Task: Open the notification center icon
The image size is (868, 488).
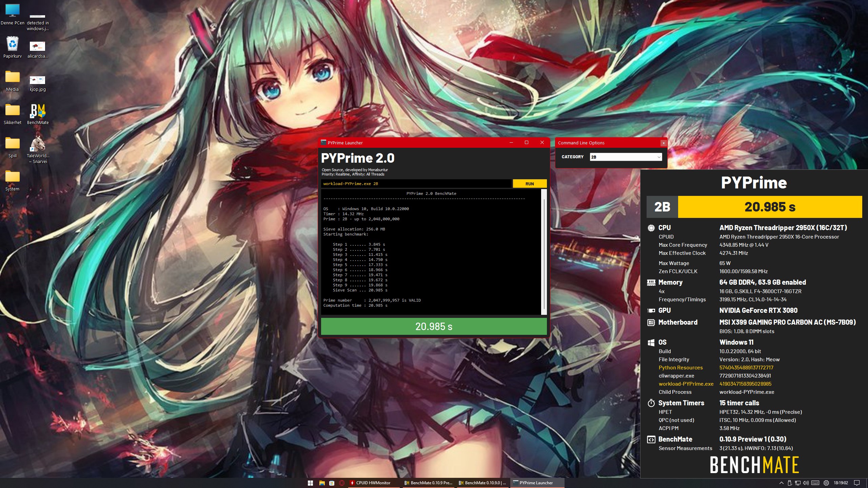Action: tap(857, 483)
